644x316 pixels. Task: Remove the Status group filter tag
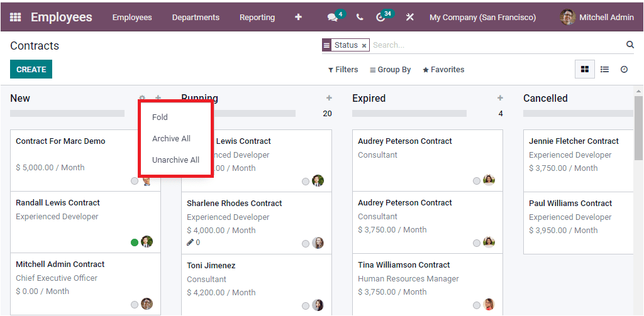pos(364,46)
